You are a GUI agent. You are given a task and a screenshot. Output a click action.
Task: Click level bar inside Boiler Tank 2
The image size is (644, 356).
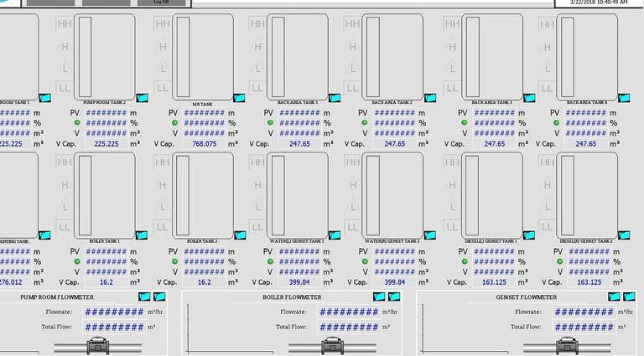[183, 195]
